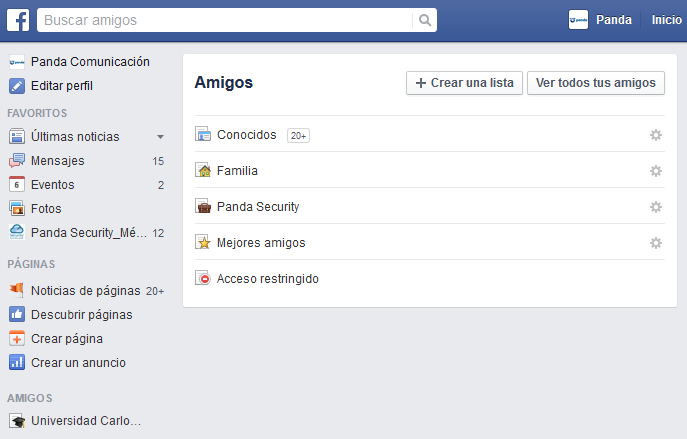This screenshot has height=439, width=687.
Task: Open the Familia list settings gear
Action: click(656, 171)
